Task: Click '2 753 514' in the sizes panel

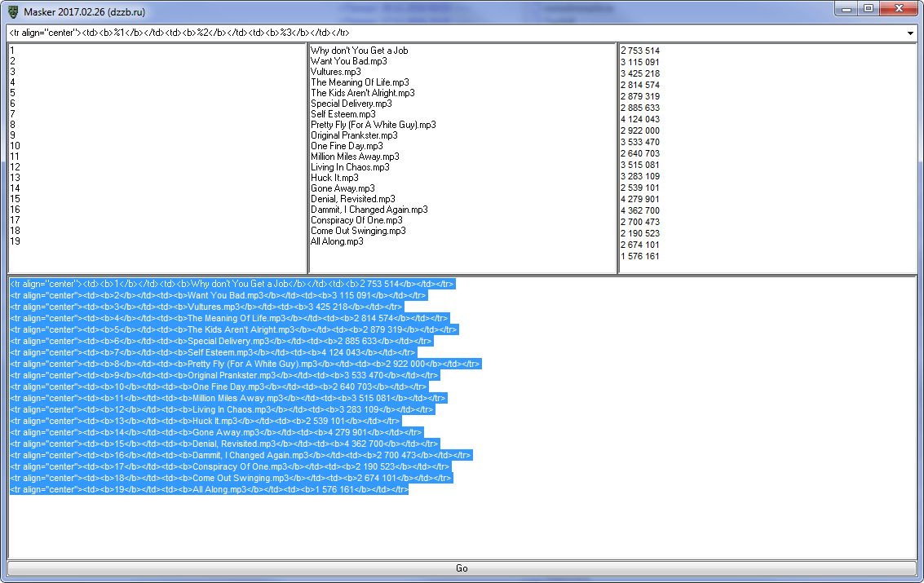Action: point(640,51)
